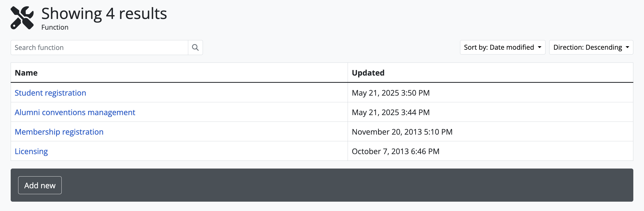Expand the Direction: Descending dropdown

click(x=591, y=47)
